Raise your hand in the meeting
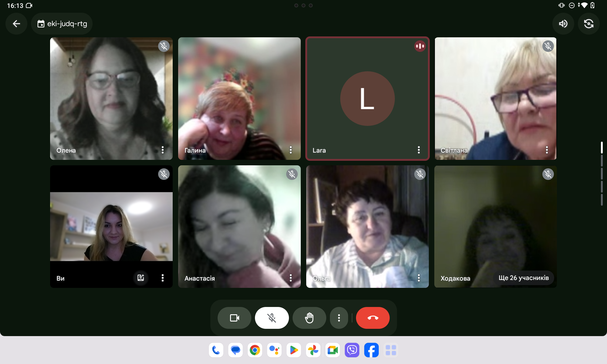This screenshot has height=364, width=607. point(309,318)
